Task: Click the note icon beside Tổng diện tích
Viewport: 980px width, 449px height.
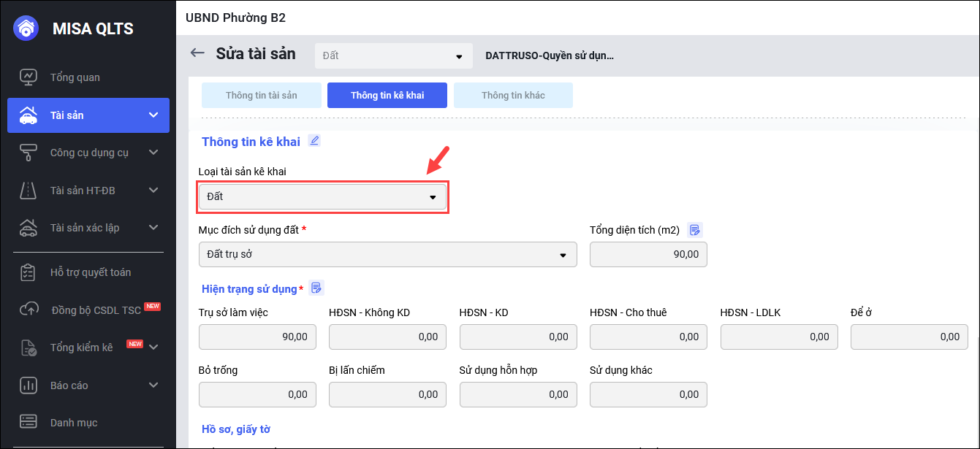Action: click(695, 230)
